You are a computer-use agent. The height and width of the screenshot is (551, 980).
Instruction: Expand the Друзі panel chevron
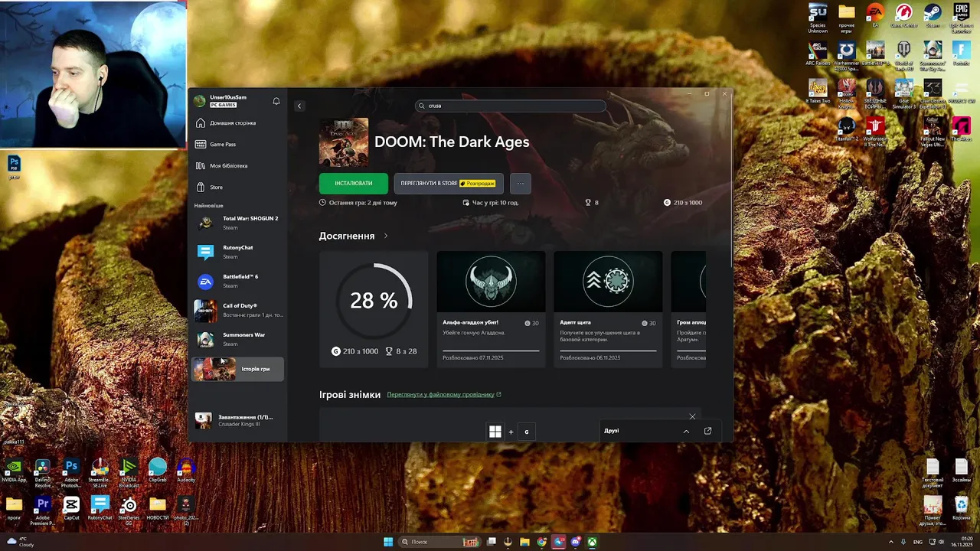click(x=686, y=431)
